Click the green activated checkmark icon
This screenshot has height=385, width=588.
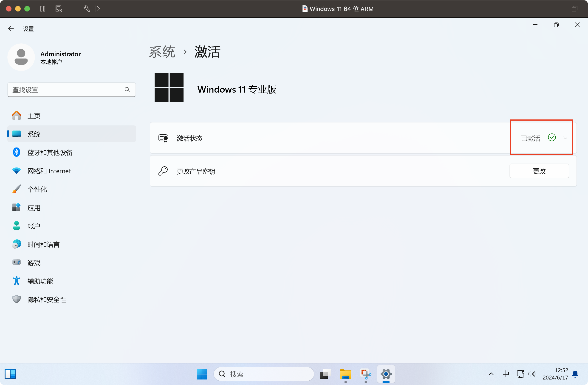click(552, 138)
